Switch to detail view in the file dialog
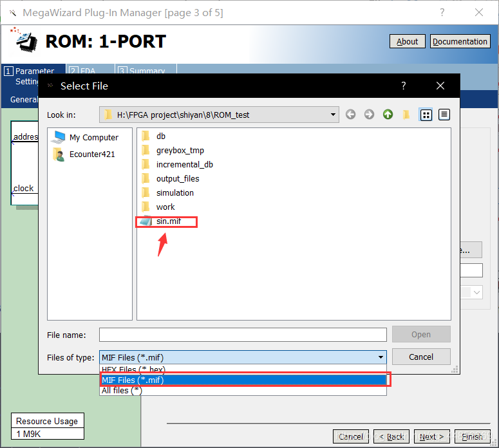The width and height of the screenshot is (499, 448). pyautogui.click(x=444, y=115)
